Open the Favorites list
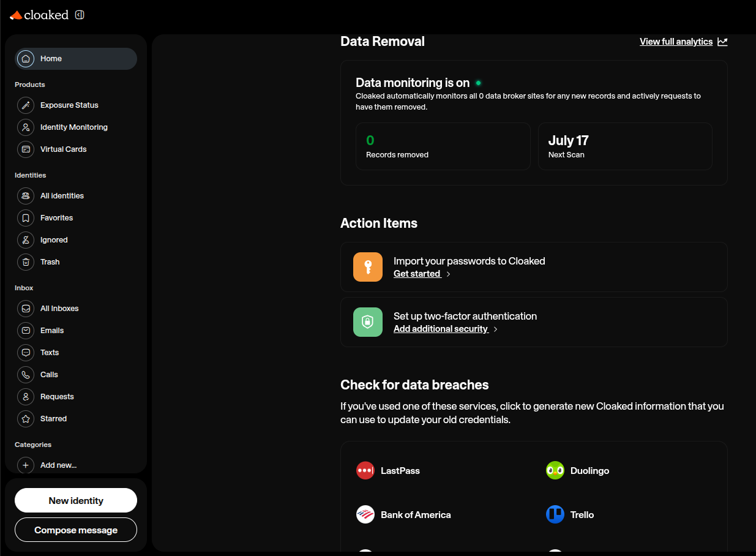The image size is (756, 556). pyautogui.click(x=56, y=218)
